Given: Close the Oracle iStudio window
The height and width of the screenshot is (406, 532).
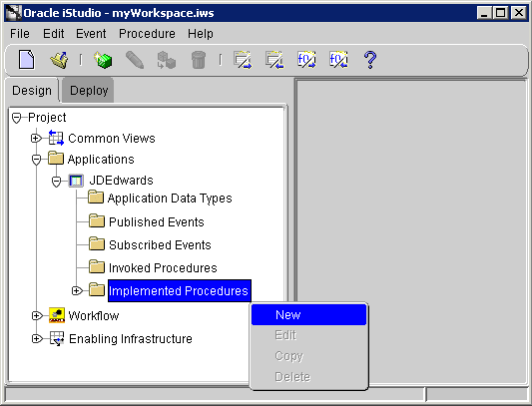Looking at the screenshot, I should [518, 13].
